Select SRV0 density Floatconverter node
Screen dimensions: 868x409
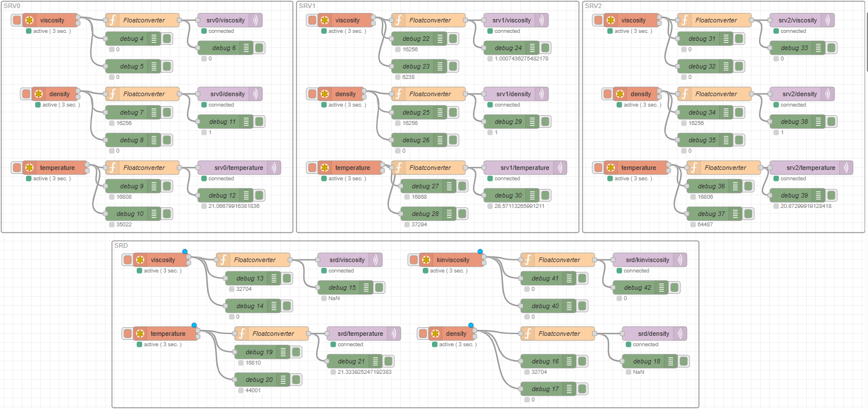click(142, 94)
